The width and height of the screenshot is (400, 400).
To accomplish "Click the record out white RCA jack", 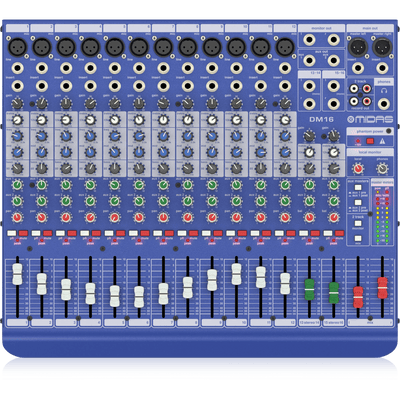I will click(x=354, y=100).
